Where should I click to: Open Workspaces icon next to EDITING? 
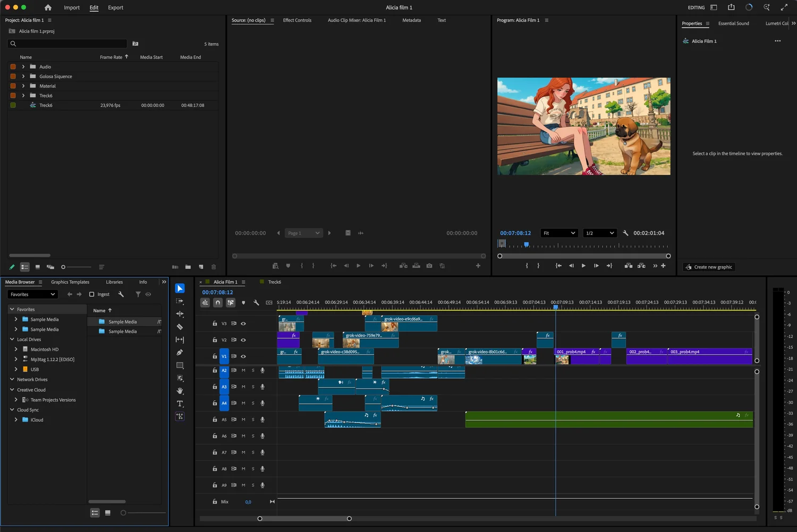point(714,7)
